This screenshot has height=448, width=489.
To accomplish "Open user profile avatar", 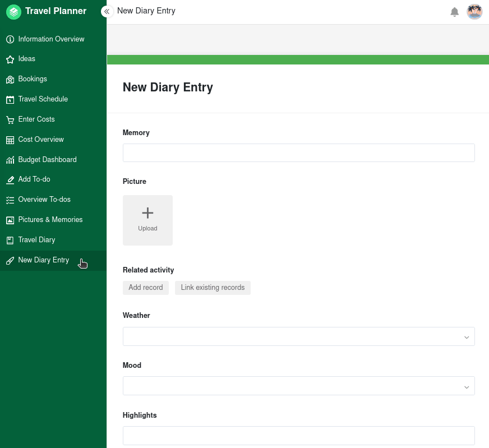I will point(474,12).
